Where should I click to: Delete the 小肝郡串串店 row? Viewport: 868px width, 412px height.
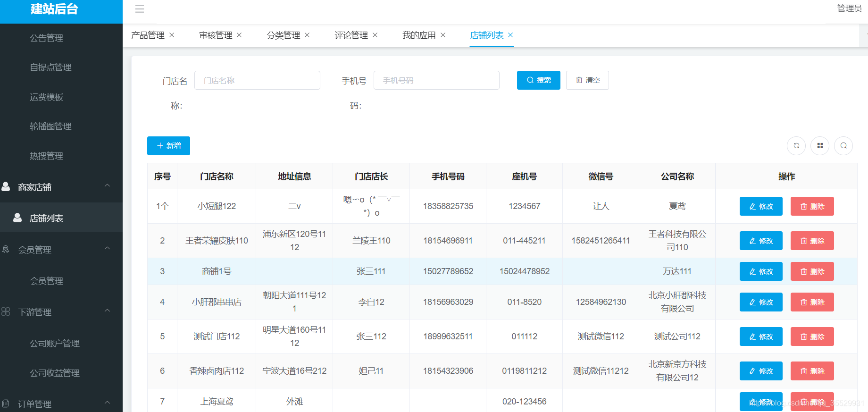click(x=812, y=302)
